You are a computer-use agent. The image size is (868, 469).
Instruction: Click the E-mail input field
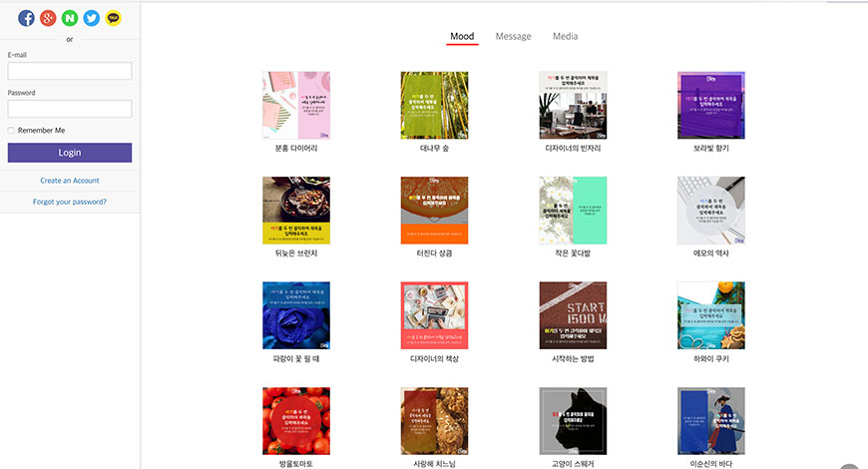pos(70,71)
